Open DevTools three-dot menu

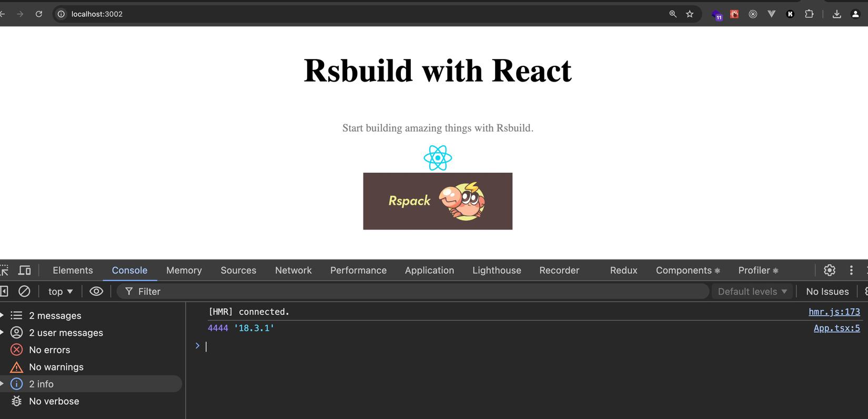(851, 270)
